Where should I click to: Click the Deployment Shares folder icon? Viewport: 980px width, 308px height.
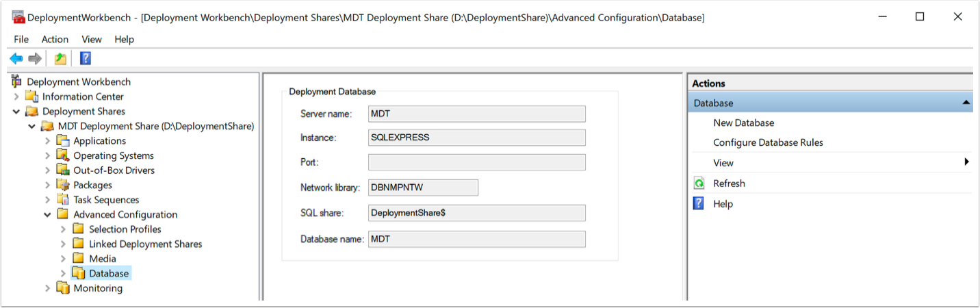(31, 111)
